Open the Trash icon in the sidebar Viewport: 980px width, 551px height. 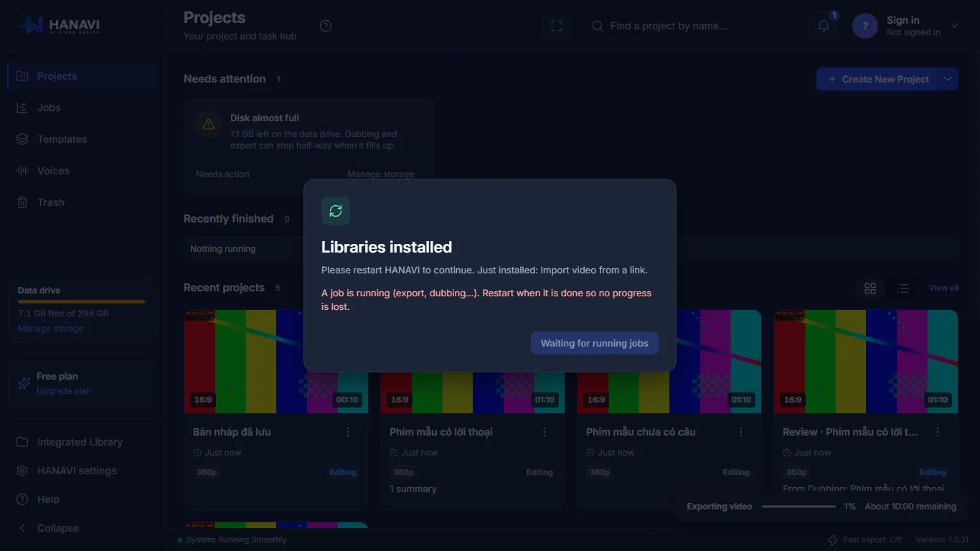coord(22,202)
